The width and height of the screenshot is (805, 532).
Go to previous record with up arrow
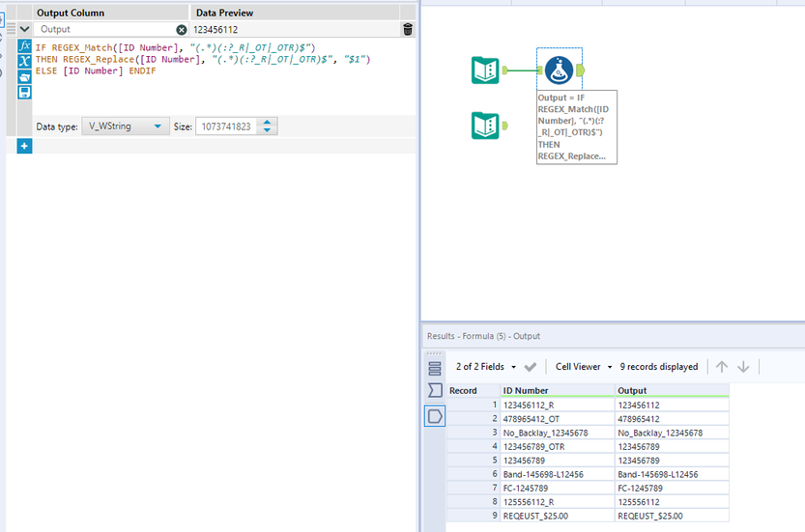722,367
